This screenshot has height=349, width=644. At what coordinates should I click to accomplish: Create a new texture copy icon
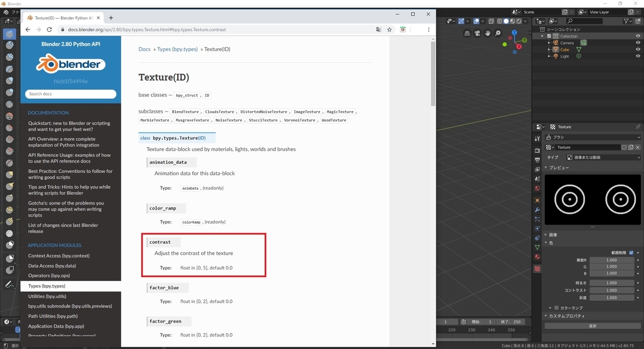631,147
